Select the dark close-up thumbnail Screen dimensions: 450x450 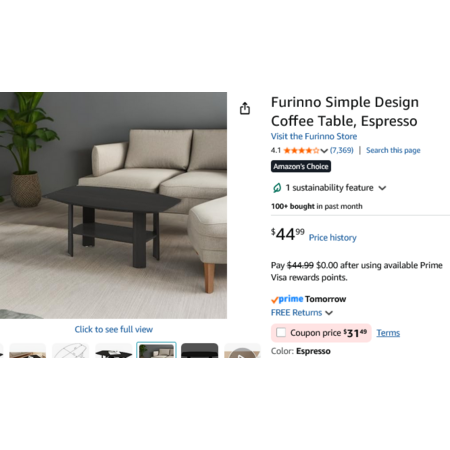coord(199,351)
